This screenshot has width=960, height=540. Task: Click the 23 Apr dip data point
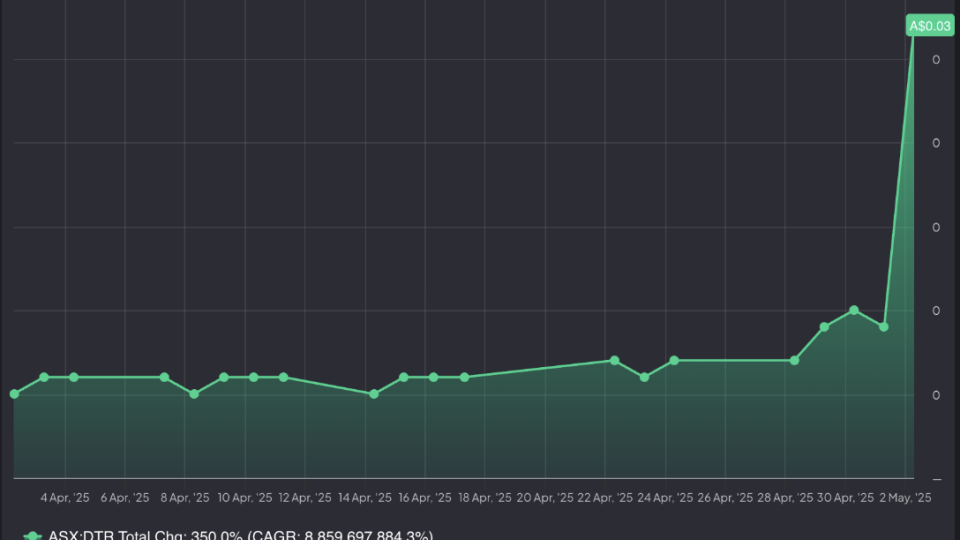point(644,377)
